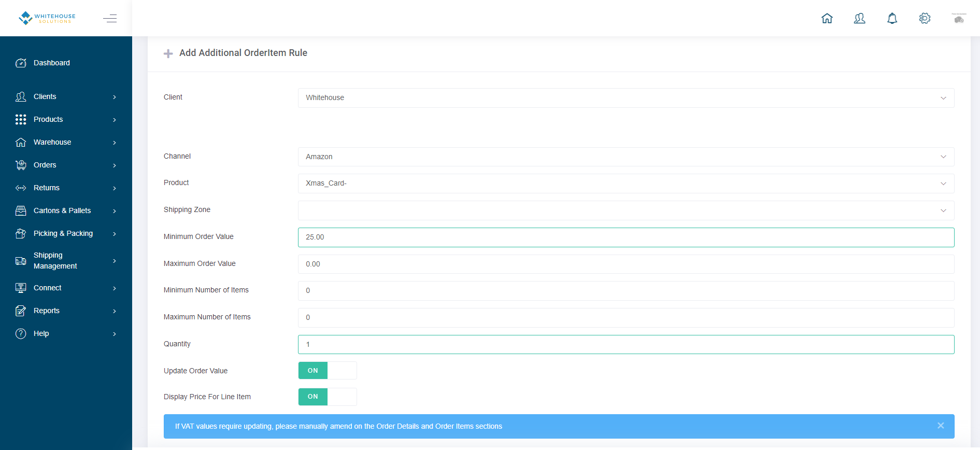Click the Shipping Management truck icon

coord(21,261)
